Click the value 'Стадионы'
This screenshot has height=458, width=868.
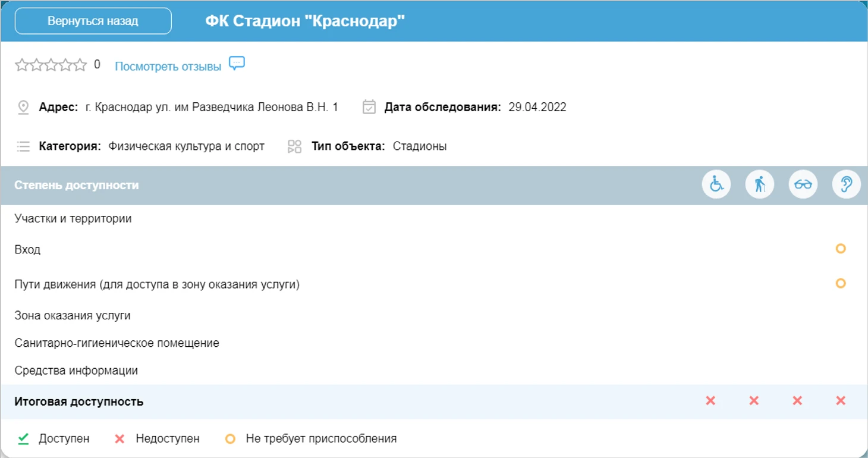(x=420, y=146)
